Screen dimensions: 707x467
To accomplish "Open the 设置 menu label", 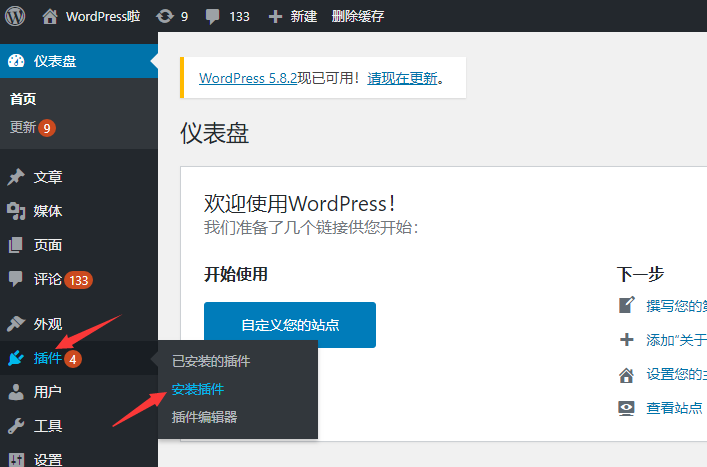I will [48, 460].
